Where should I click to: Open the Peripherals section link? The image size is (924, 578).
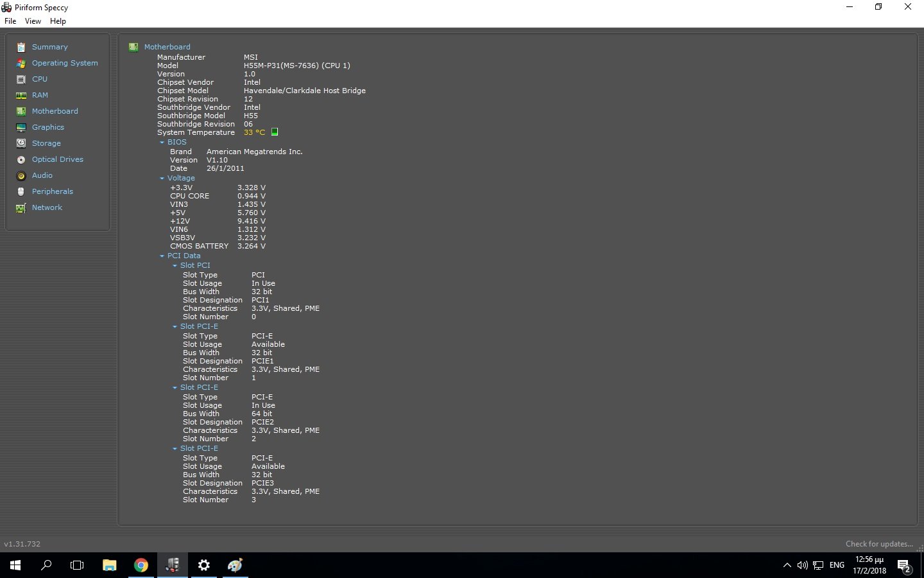[x=53, y=191]
